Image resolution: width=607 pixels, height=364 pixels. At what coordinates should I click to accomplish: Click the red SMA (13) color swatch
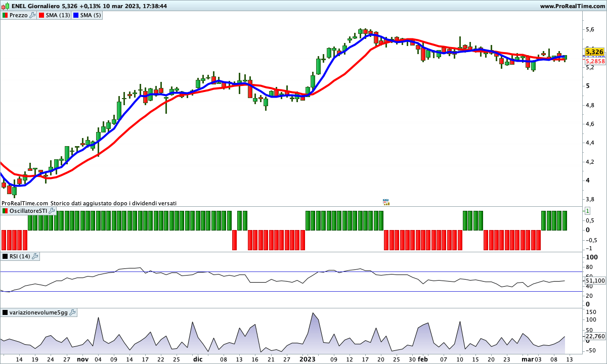pyautogui.click(x=41, y=15)
